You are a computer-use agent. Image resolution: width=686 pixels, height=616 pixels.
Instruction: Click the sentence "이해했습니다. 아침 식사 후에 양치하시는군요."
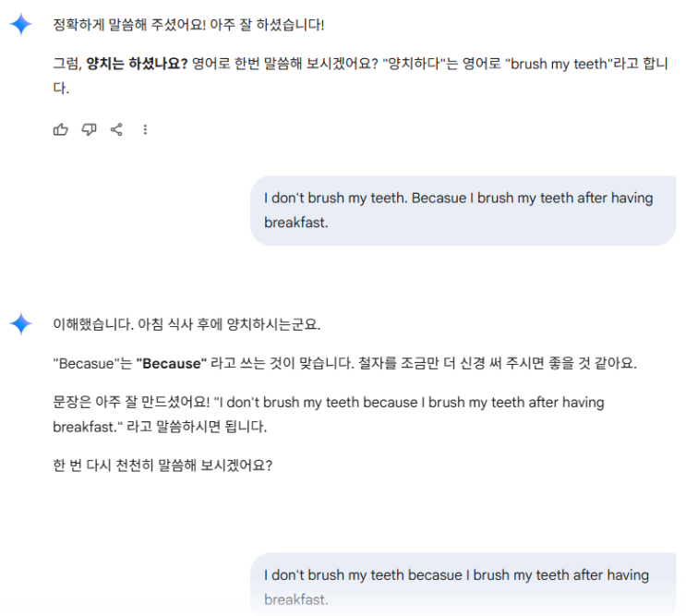[187, 325]
